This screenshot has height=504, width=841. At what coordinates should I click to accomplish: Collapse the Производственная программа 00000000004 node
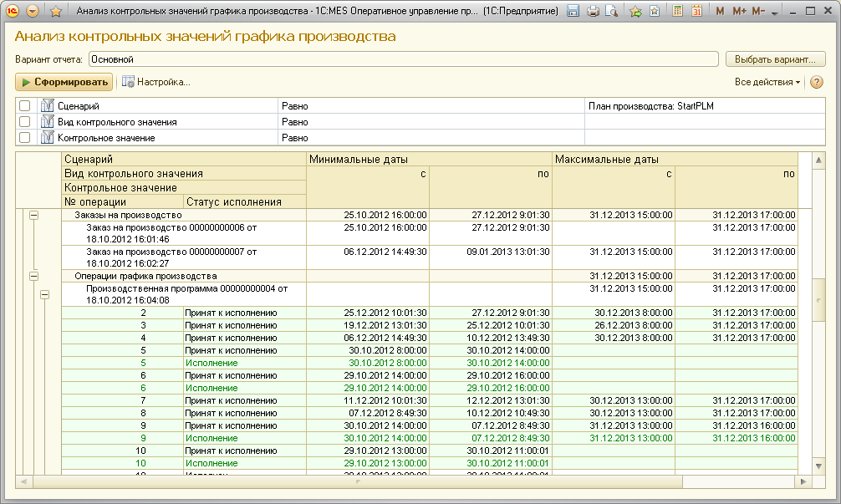tap(44, 294)
